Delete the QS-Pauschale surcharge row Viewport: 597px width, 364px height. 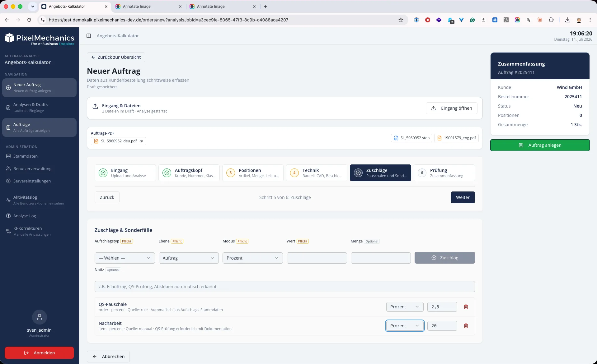pyautogui.click(x=466, y=307)
